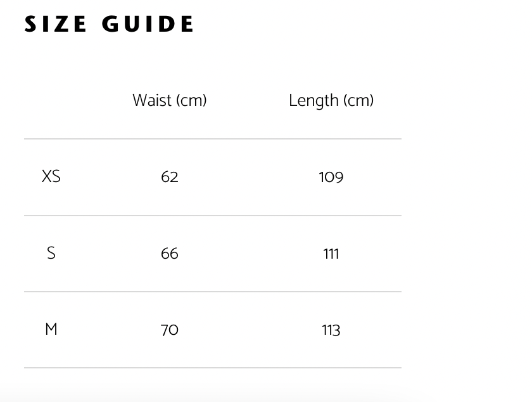Click the M length value 113
This screenshot has width=532, height=402.
[331, 330]
